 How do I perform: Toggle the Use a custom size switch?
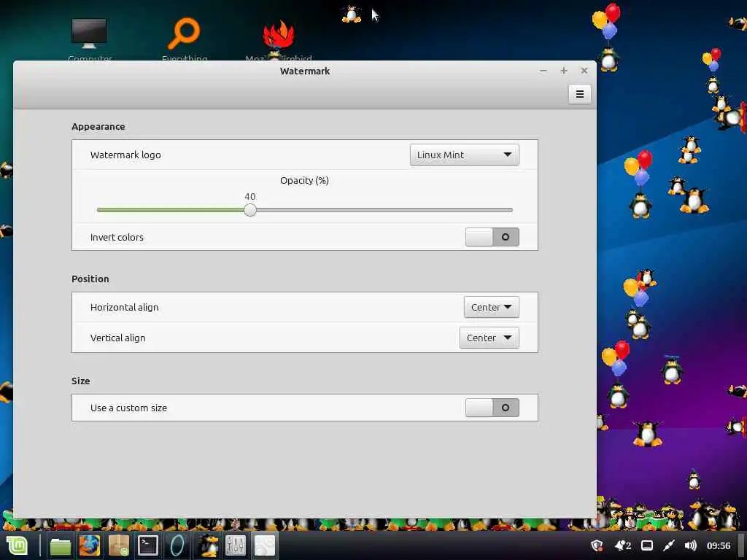(x=492, y=407)
